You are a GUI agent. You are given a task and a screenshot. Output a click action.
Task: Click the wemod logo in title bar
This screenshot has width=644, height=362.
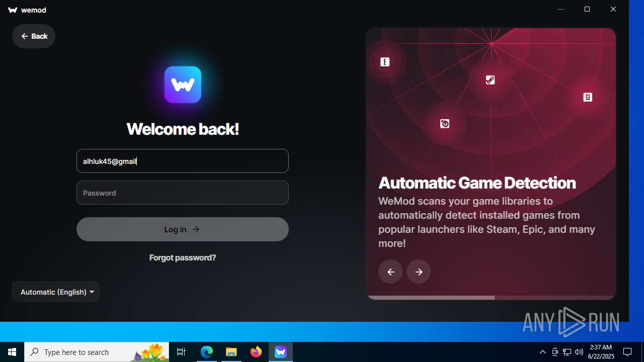[27, 10]
